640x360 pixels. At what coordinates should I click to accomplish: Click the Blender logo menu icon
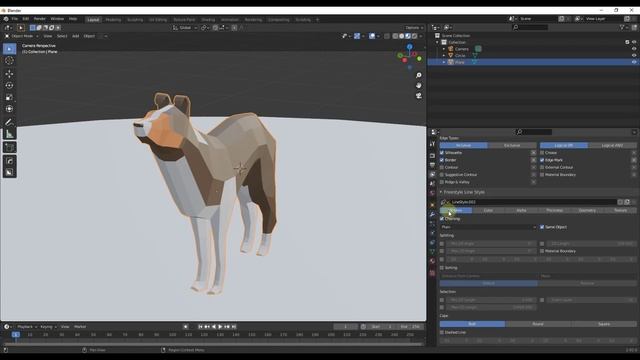6,19
